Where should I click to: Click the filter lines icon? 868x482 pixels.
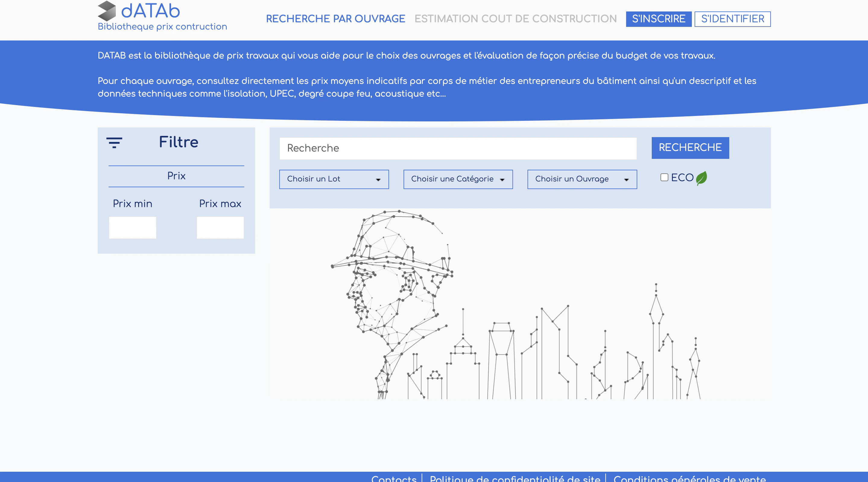click(x=114, y=143)
